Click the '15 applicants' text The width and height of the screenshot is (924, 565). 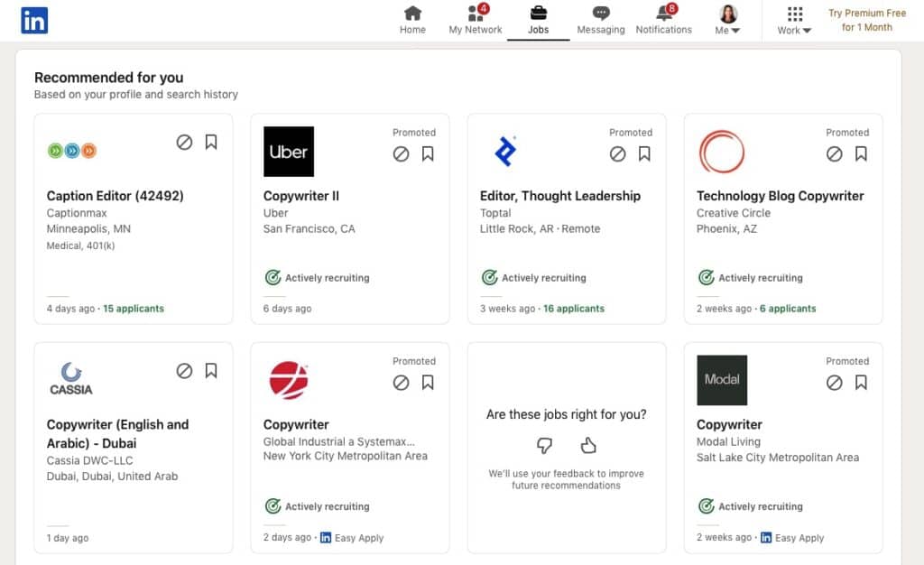coord(134,308)
